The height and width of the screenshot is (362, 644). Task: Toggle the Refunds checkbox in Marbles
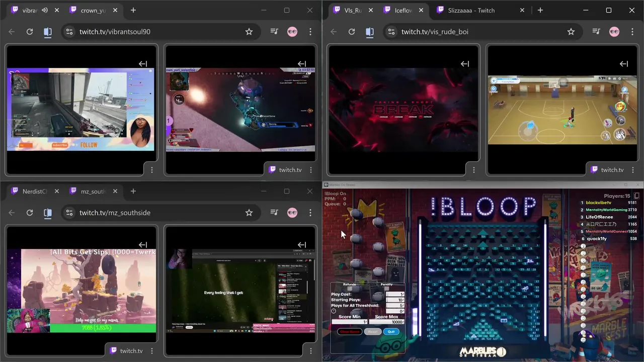click(349, 289)
